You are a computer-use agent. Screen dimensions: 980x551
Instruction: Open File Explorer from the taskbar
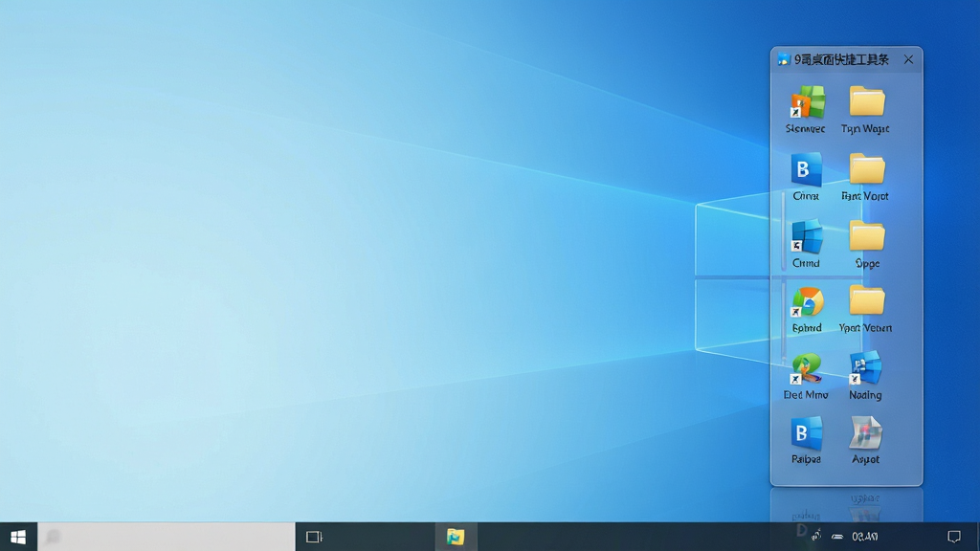click(x=456, y=537)
